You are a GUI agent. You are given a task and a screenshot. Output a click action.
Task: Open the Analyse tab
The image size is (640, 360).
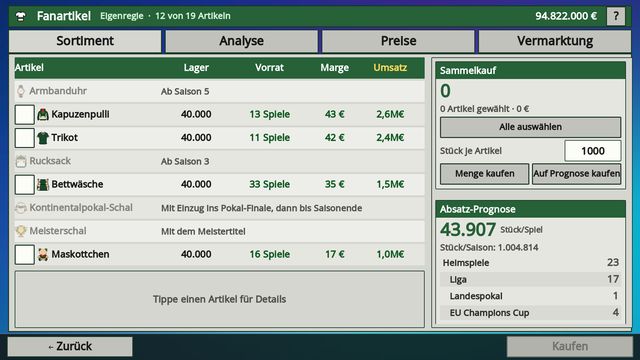(241, 41)
